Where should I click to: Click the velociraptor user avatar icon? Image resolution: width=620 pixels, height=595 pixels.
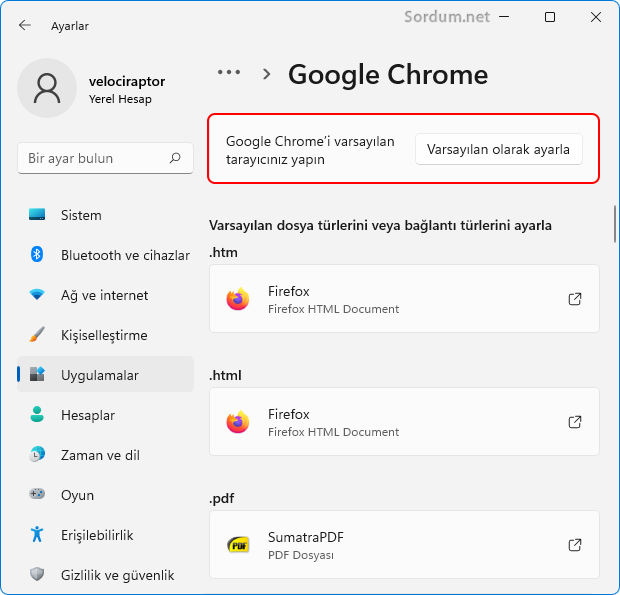pyautogui.click(x=47, y=88)
